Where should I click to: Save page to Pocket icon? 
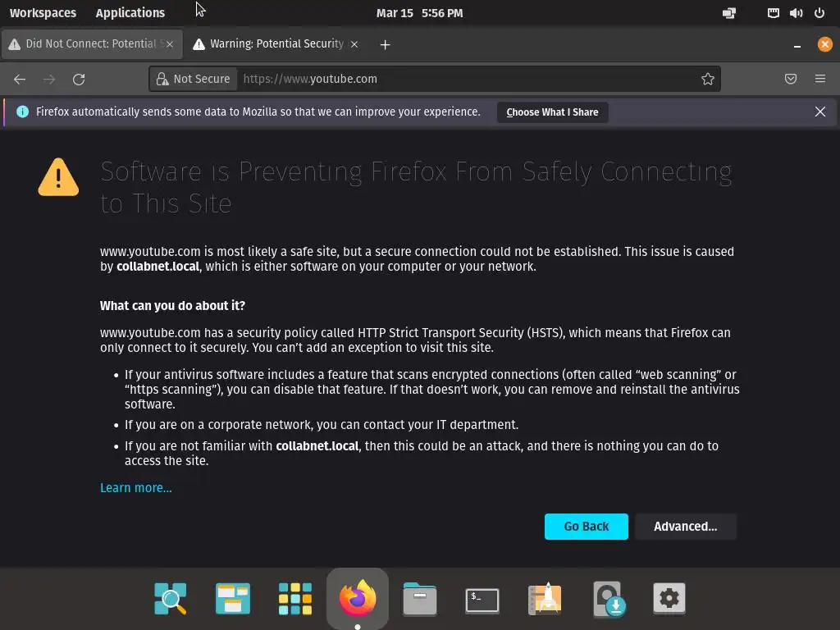click(x=791, y=79)
